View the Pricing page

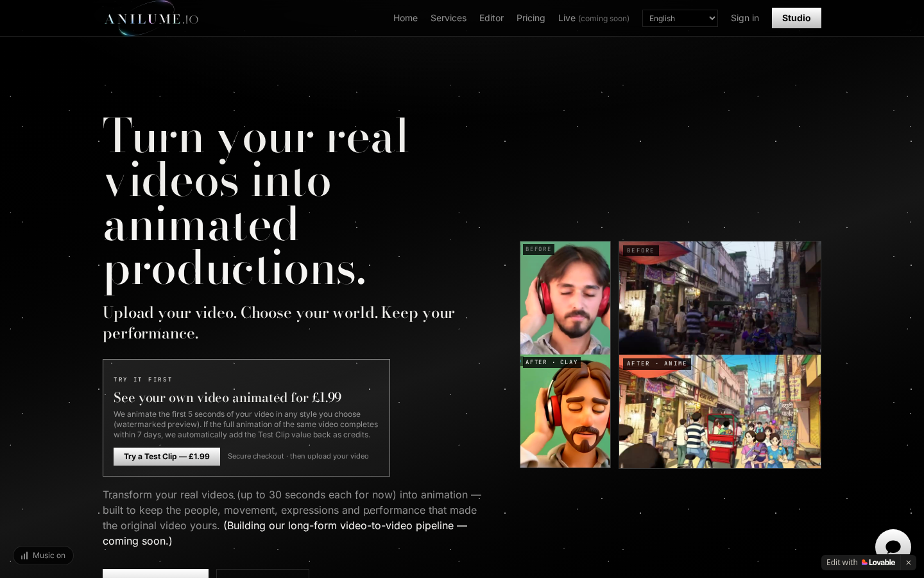coord(531,18)
